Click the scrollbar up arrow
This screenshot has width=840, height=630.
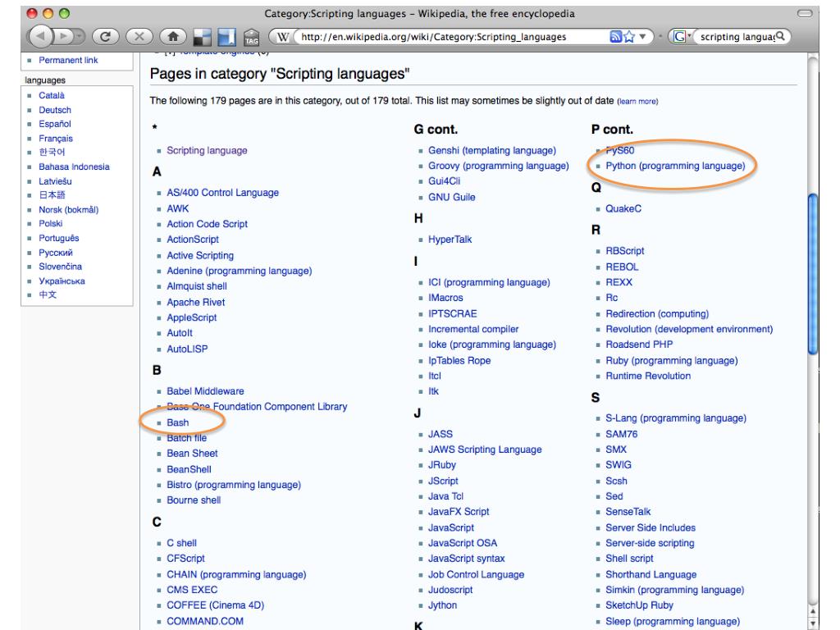pyautogui.click(x=813, y=611)
